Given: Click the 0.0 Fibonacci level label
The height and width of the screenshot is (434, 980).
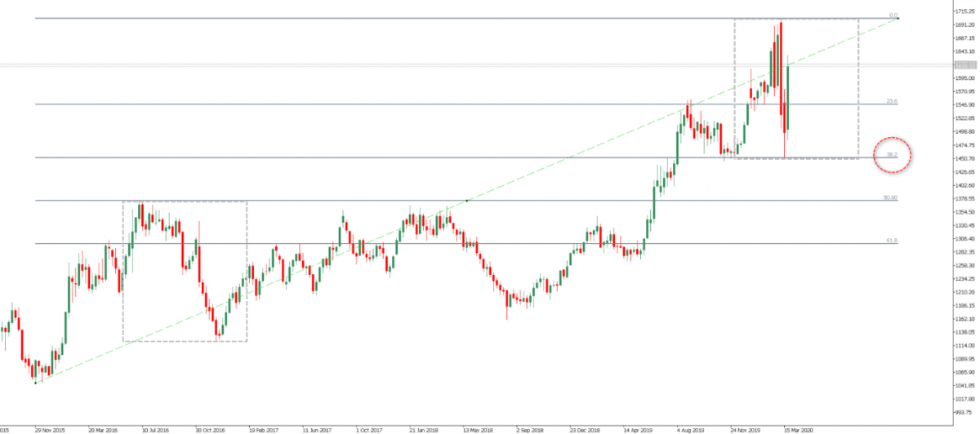Looking at the screenshot, I should [893, 15].
